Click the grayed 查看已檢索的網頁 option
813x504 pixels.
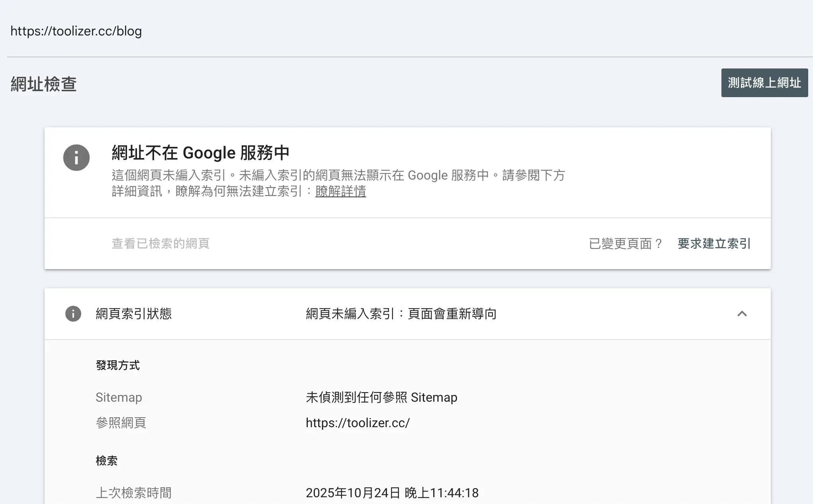(x=161, y=244)
